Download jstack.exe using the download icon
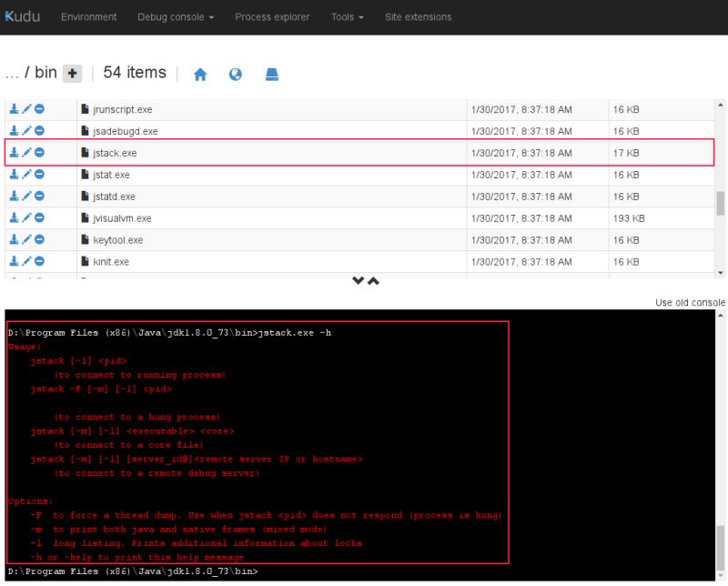 (x=15, y=153)
